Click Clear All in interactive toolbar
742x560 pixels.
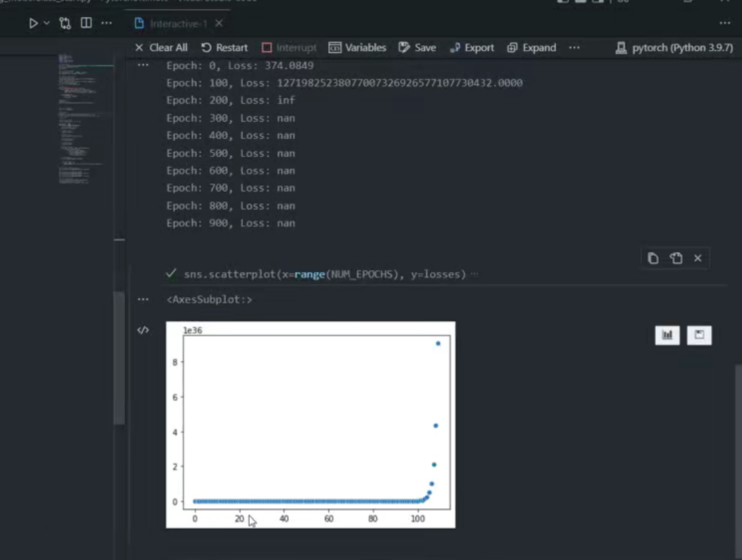click(x=161, y=48)
